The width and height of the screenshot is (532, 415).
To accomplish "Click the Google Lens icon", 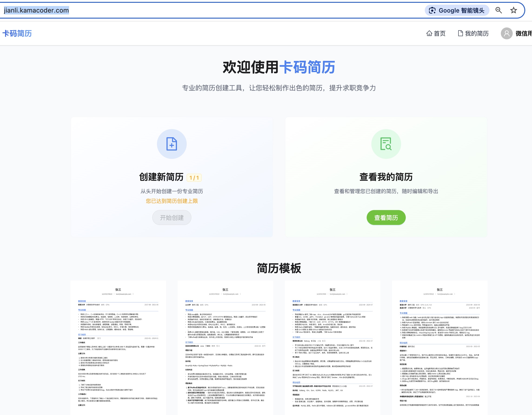I will click(x=432, y=10).
